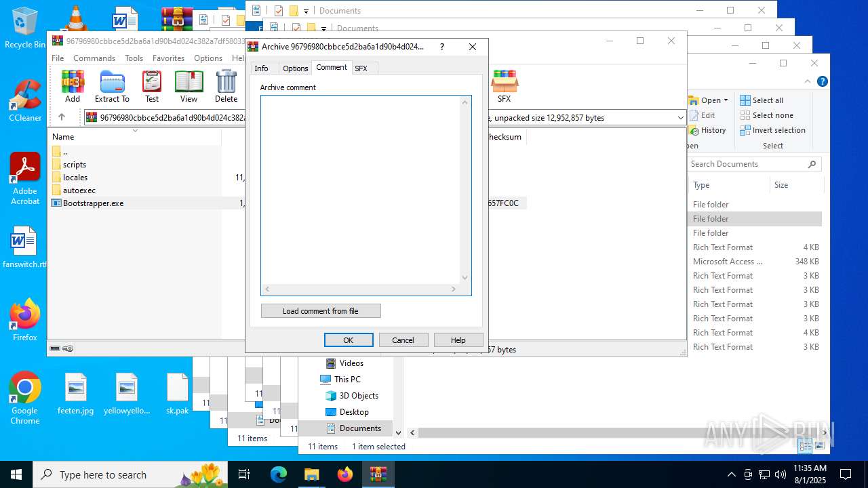The height and width of the screenshot is (488, 868).
Task: Open Firefox from the taskbar
Action: (345, 474)
